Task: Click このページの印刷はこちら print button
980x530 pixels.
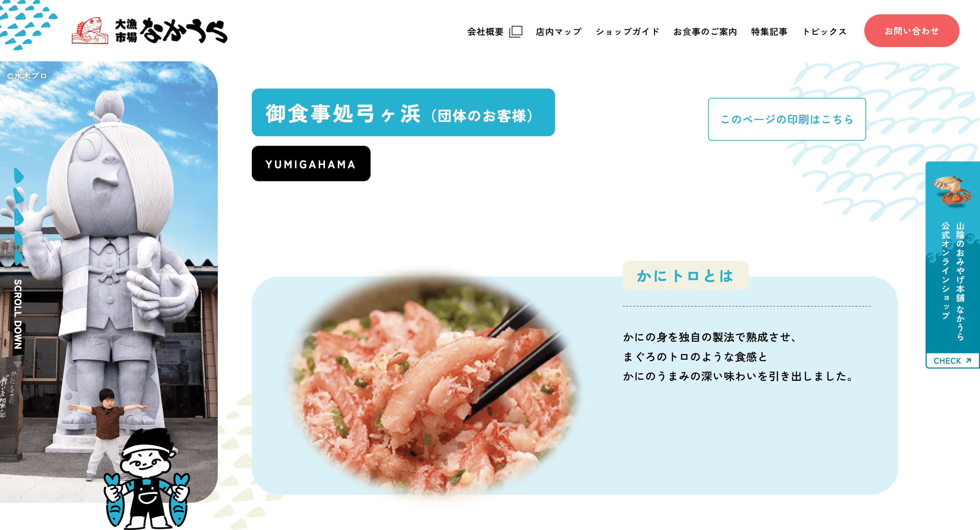Action: 787,119
